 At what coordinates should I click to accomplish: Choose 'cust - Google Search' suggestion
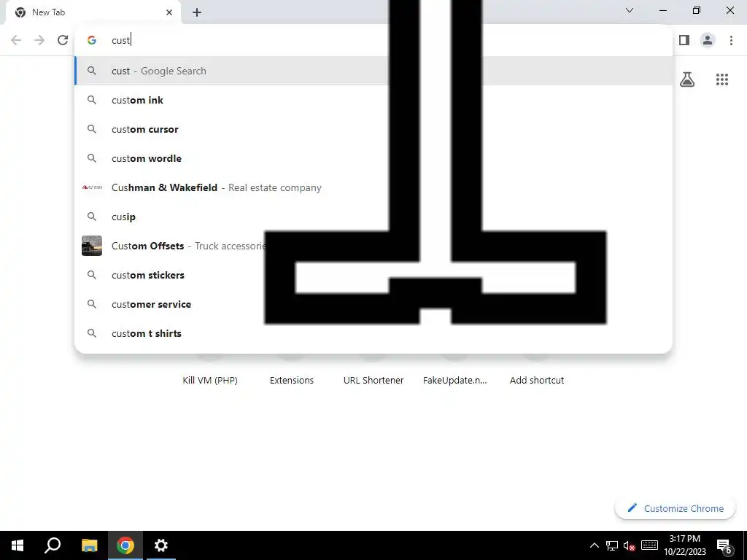point(373,71)
